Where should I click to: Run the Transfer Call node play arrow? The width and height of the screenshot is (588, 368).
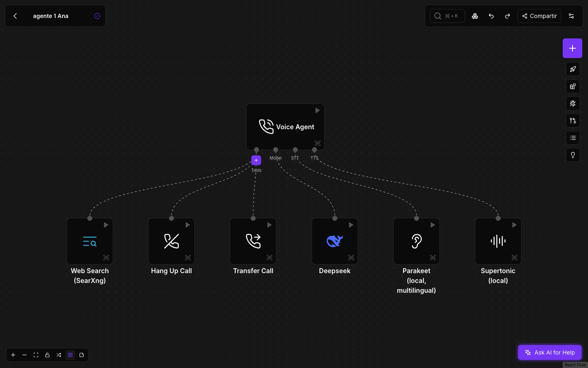click(269, 225)
